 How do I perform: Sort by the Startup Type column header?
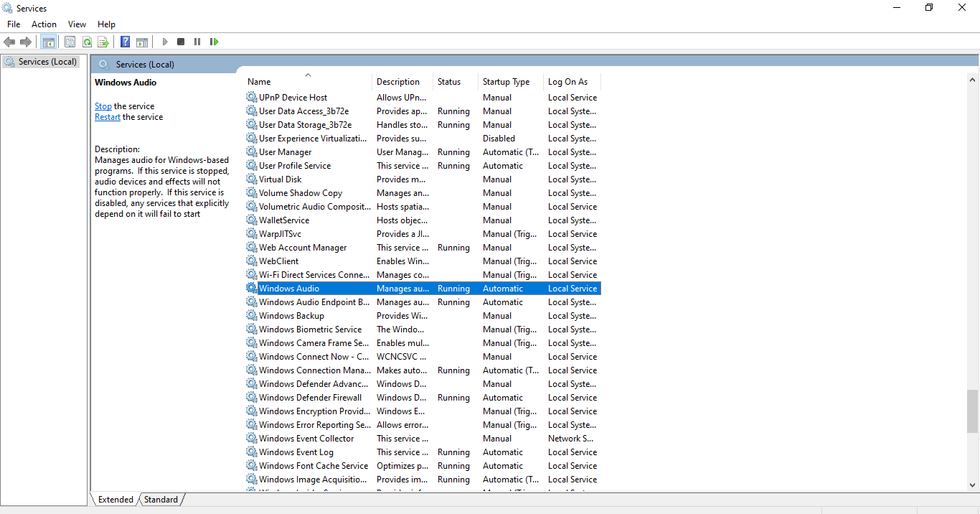pyautogui.click(x=511, y=82)
